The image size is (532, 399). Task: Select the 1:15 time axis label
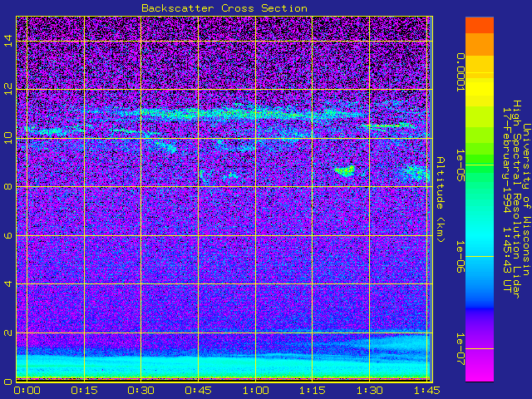pyautogui.click(x=313, y=391)
